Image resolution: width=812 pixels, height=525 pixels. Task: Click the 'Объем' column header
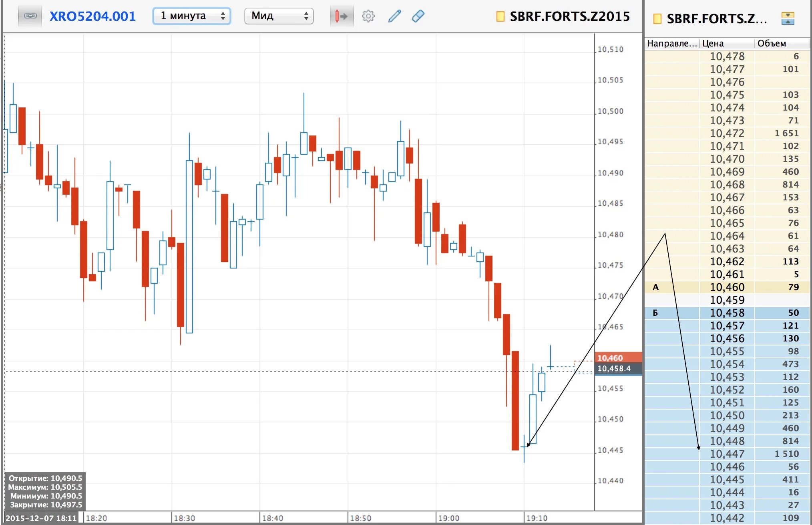772,43
